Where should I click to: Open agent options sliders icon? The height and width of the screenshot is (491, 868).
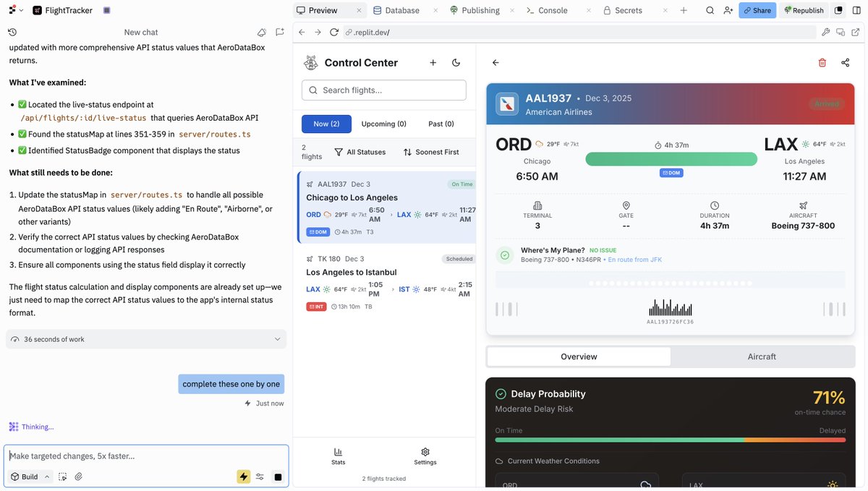click(260, 477)
